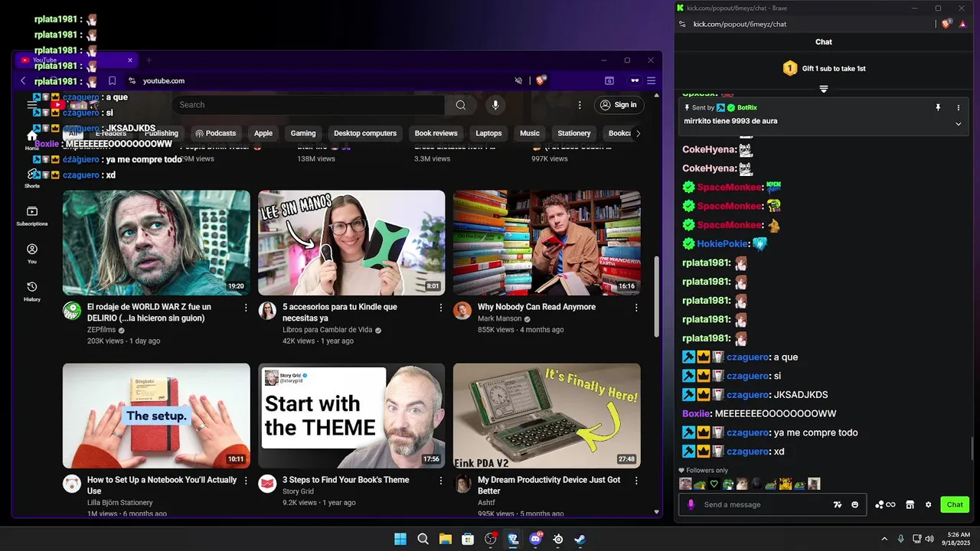The width and height of the screenshot is (980, 551).
Task: Toggle the pin on BotRix pinned message
Action: coord(938,108)
